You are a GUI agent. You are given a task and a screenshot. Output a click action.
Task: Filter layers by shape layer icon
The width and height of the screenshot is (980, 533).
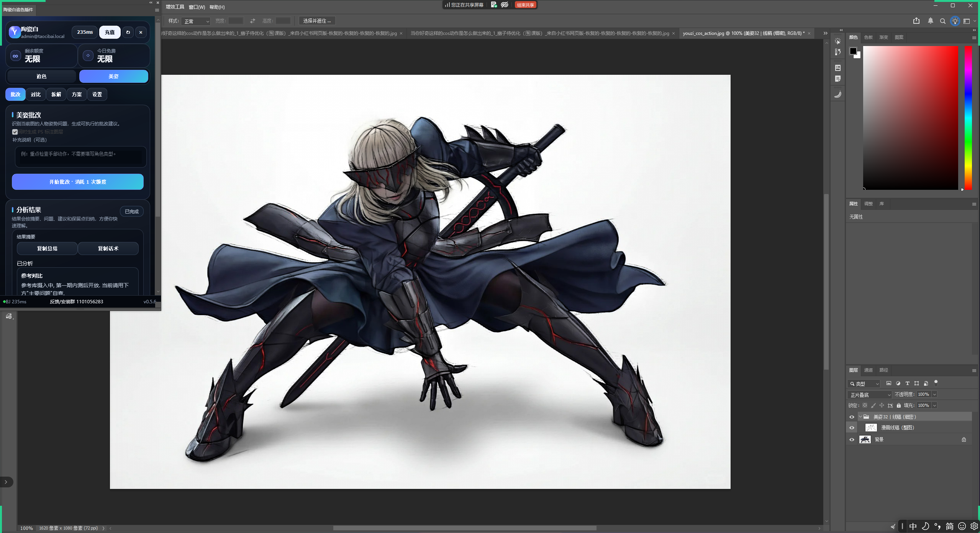click(x=916, y=383)
